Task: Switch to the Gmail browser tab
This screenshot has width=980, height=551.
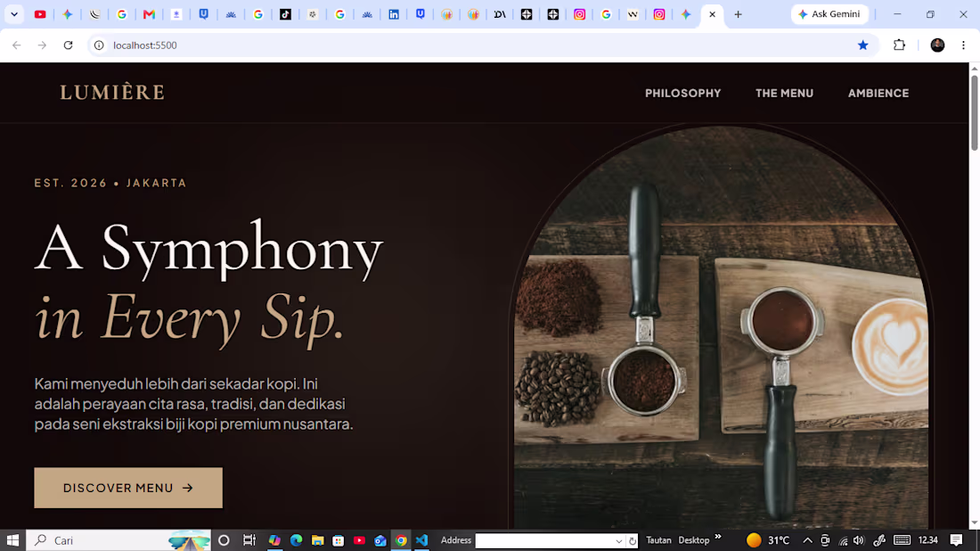Action: click(x=149, y=14)
